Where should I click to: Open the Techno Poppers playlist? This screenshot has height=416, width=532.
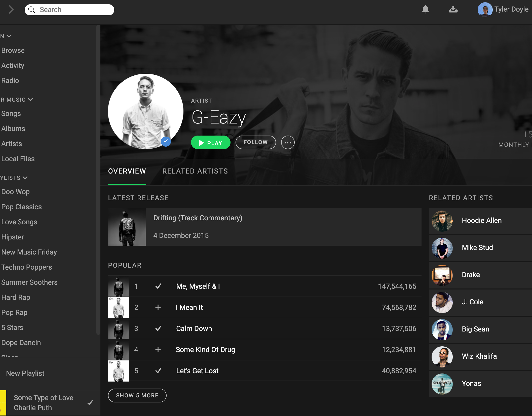(27, 267)
